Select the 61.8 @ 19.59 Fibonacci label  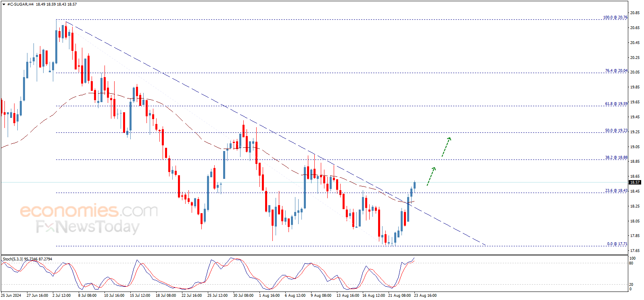click(616, 104)
